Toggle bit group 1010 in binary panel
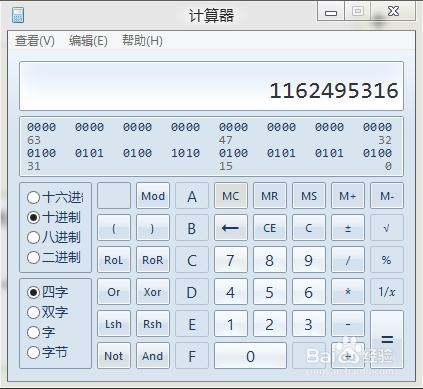The width and height of the screenshot is (423, 389). pos(185,153)
